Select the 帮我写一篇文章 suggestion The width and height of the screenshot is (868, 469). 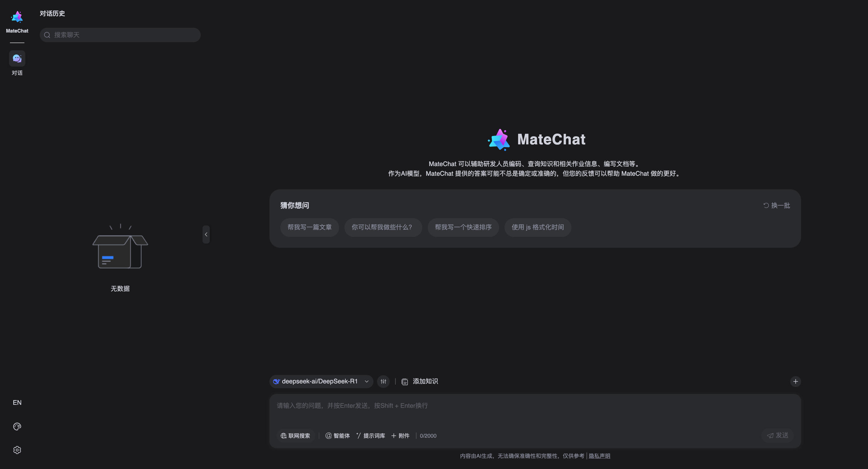[x=309, y=228]
